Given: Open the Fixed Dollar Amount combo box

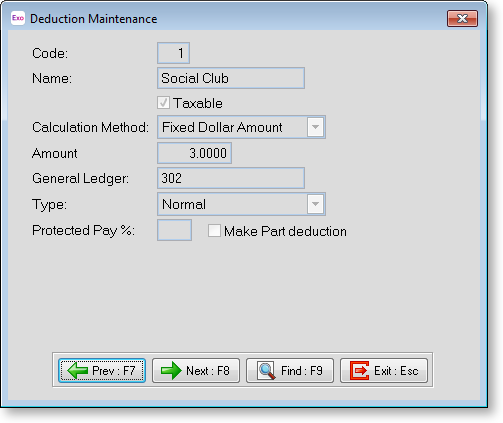Looking at the screenshot, I should pos(241,127).
